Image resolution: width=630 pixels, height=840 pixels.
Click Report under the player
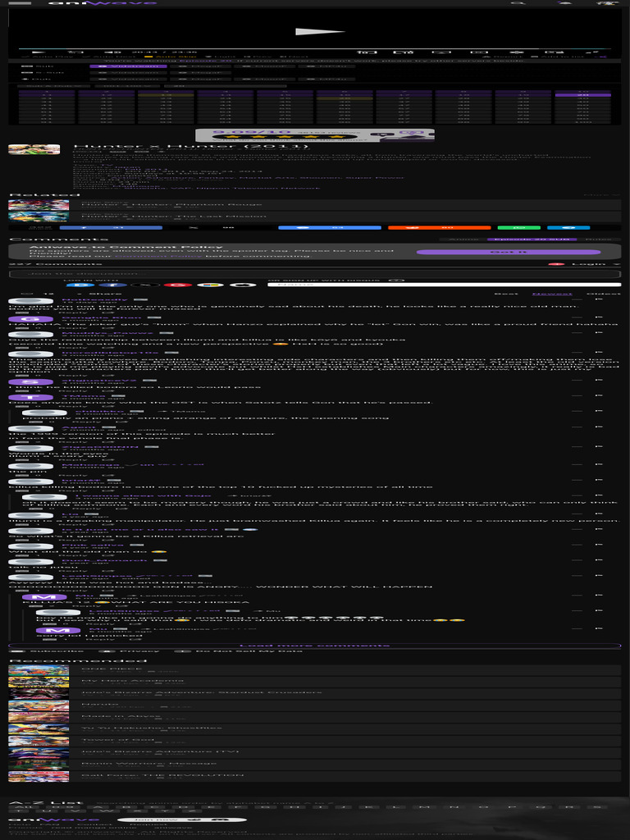click(x=502, y=57)
